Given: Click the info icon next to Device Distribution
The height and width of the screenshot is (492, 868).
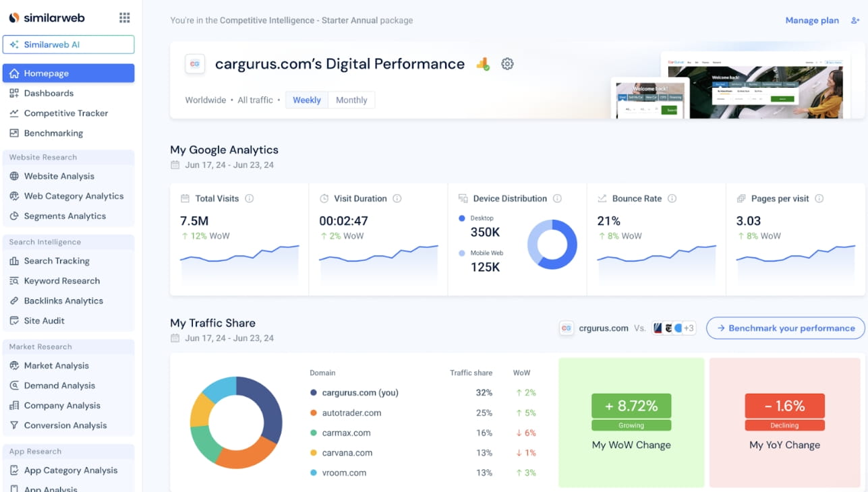Looking at the screenshot, I should [x=557, y=198].
